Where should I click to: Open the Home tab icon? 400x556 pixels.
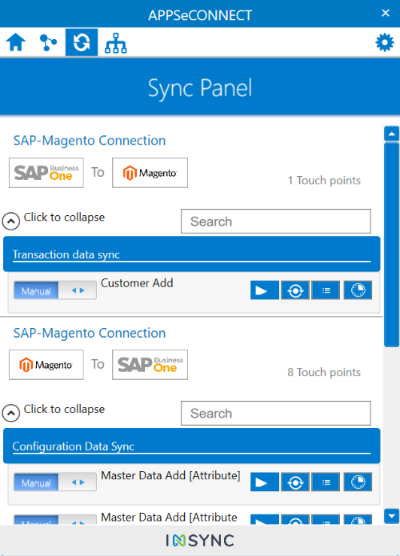point(16,43)
